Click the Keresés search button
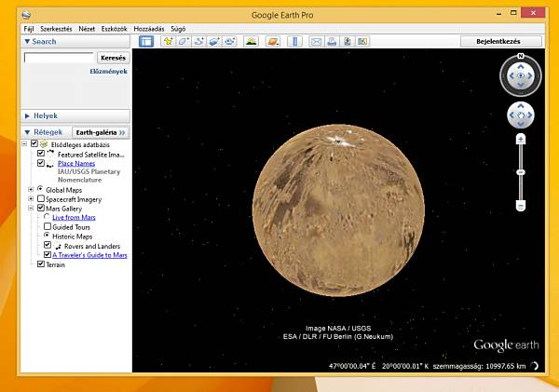This screenshot has width=559, height=392. point(113,58)
